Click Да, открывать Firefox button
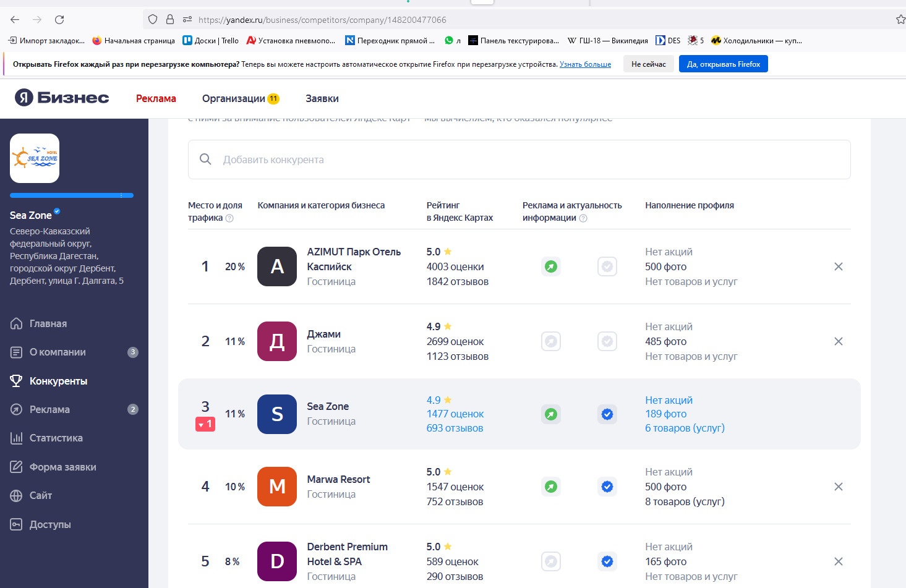Viewport: 906px width, 588px height. (724, 64)
